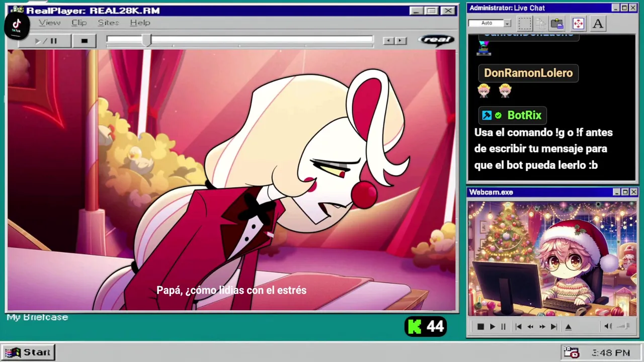Rewind in Webcam.exe controls
644x362 pixels.
[x=530, y=327]
